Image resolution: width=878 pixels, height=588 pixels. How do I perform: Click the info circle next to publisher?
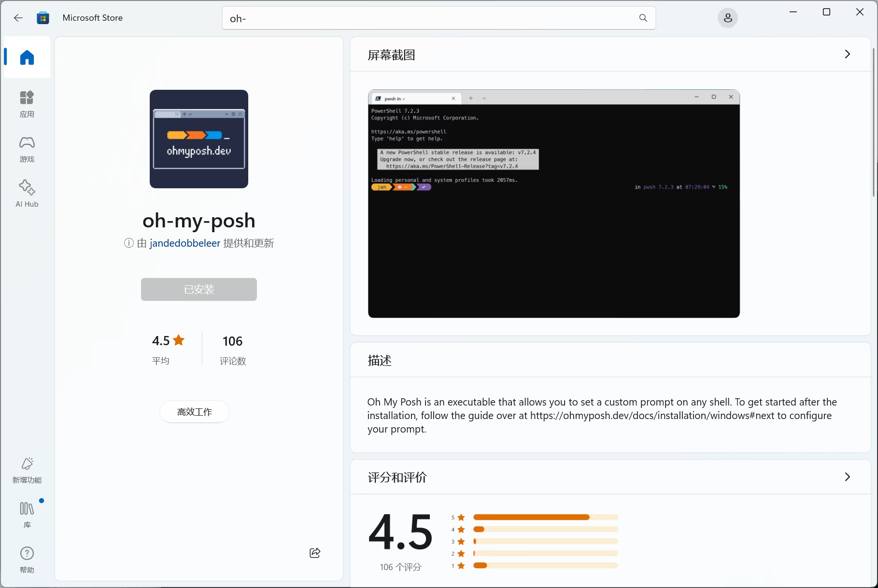[128, 243]
